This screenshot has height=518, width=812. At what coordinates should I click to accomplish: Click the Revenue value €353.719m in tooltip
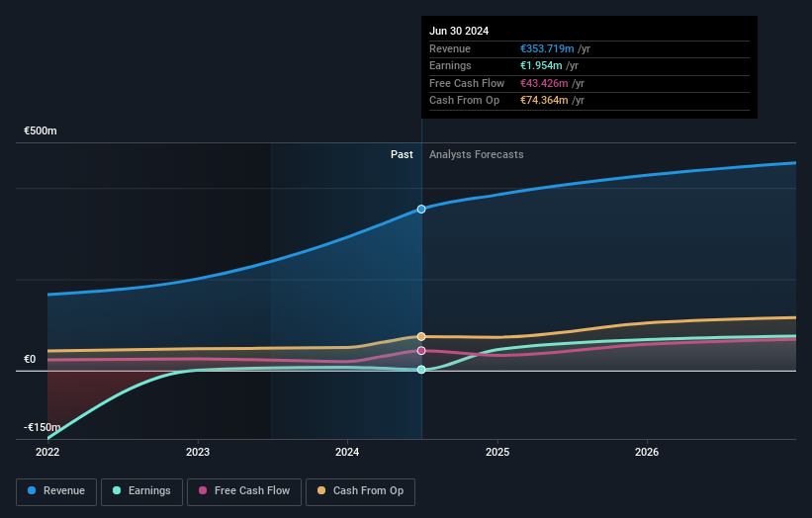coord(547,48)
